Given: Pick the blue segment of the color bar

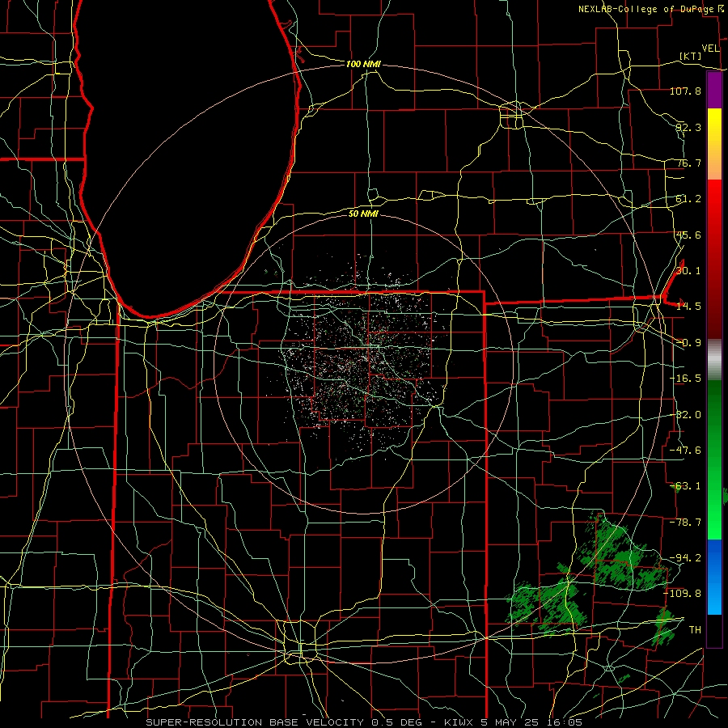Looking at the screenshot, I should 714,577.
